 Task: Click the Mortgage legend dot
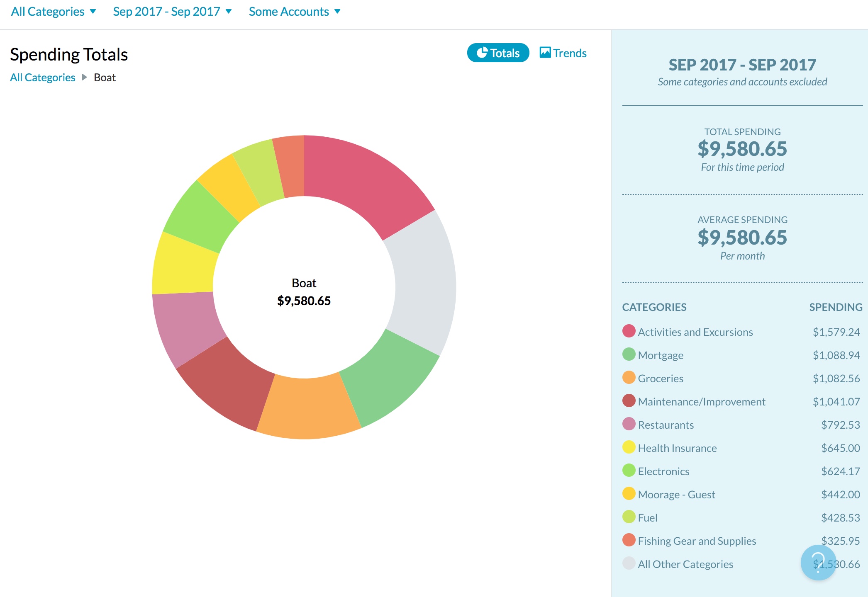[629, 354]
